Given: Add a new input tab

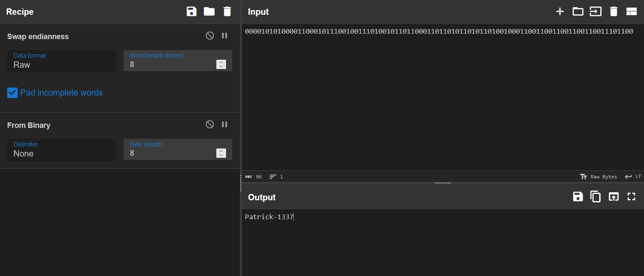Looking at the screenshot, I should (560, 11).
